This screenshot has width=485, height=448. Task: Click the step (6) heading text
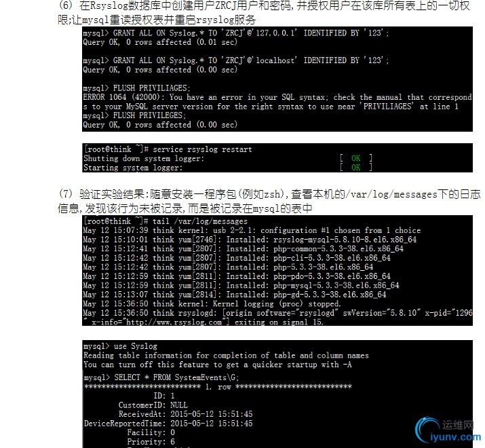pyautogui.click(x=264, y=13)
